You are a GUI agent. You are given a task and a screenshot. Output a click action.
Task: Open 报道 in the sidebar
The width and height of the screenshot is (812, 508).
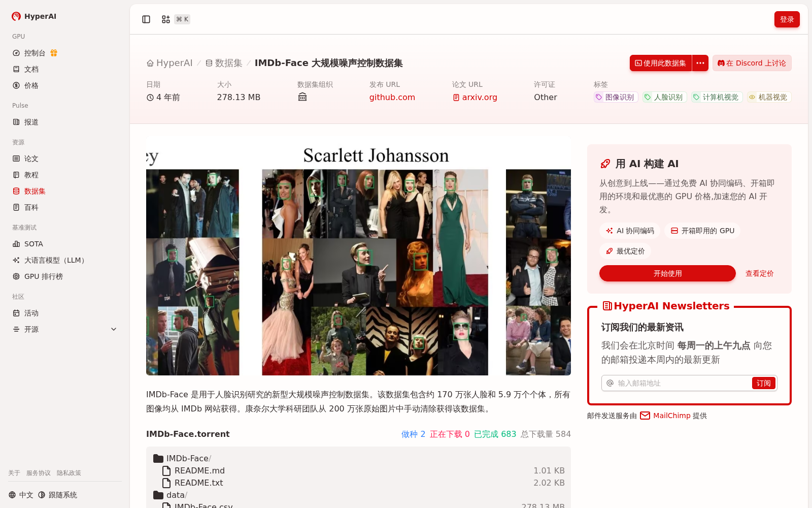click(65, 122)
